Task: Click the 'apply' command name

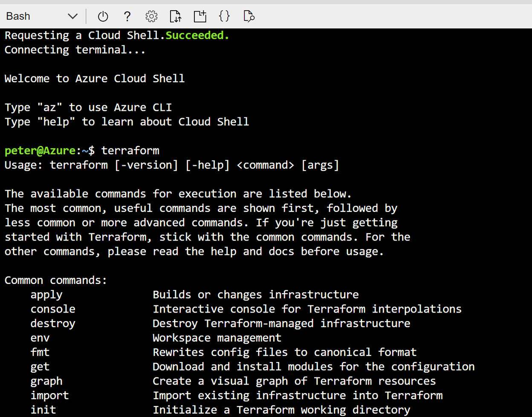Action: (46, 295)
